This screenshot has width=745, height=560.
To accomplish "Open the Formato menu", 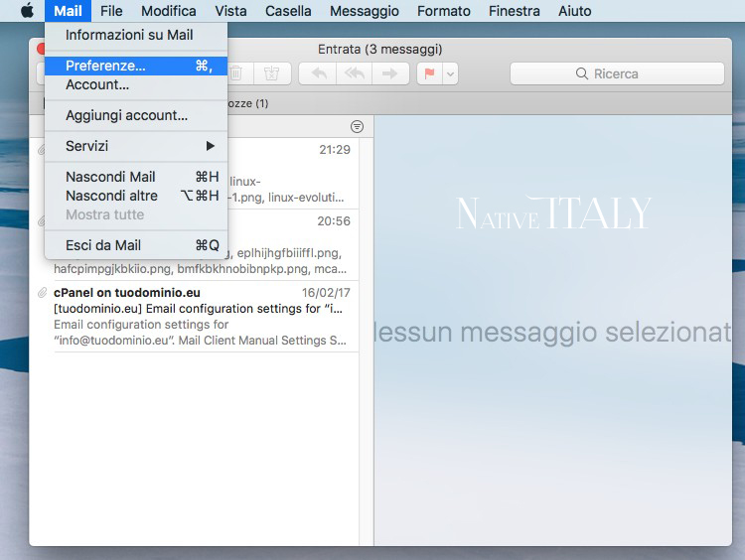I will tap(444, 11).
